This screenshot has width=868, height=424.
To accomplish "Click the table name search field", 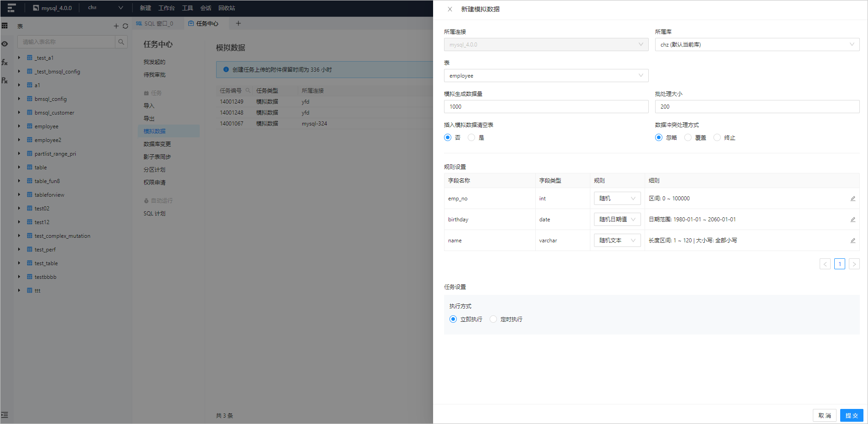I will pos(66,42).
